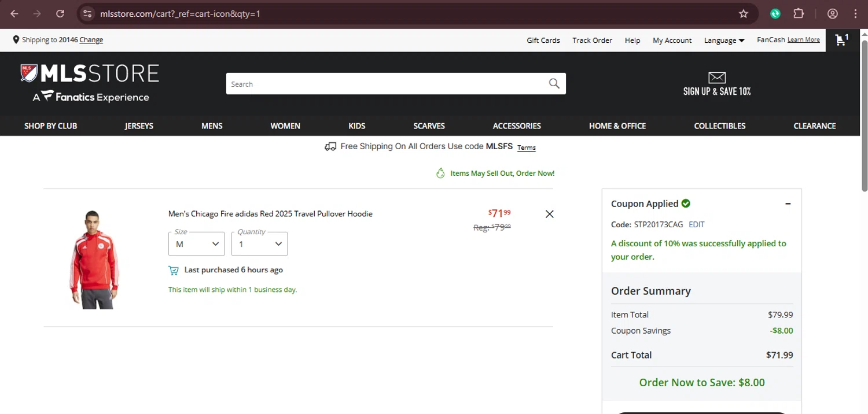Open the CLEARANCE menu
This screenshot has width=868, height=414.
tap(815, 125)
